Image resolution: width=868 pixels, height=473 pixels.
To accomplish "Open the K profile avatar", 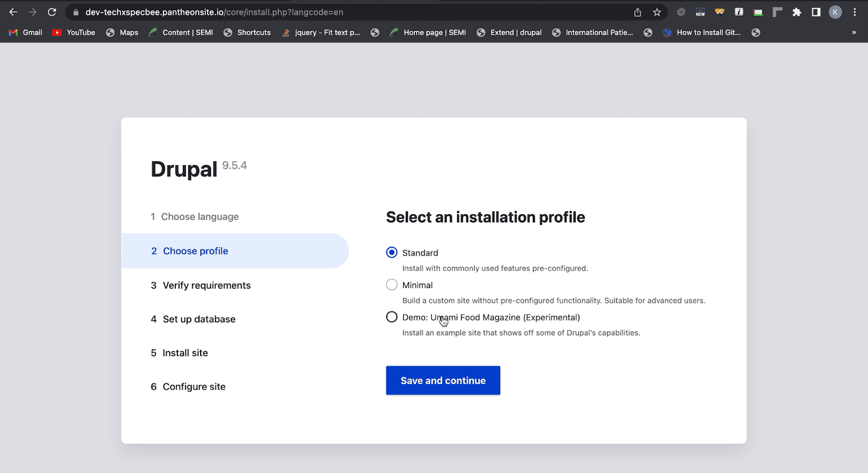I will pos(835,12).
